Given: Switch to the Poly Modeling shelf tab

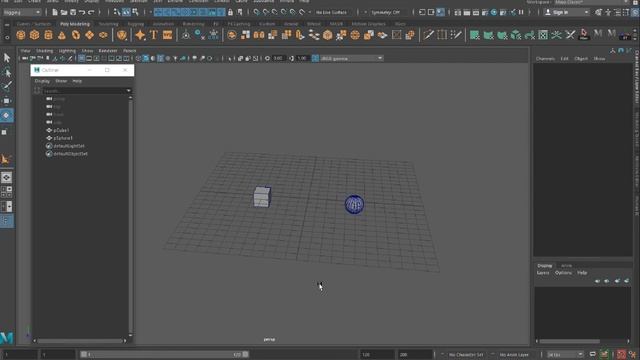Looking at the screenshot, I should tap(75, 24).
